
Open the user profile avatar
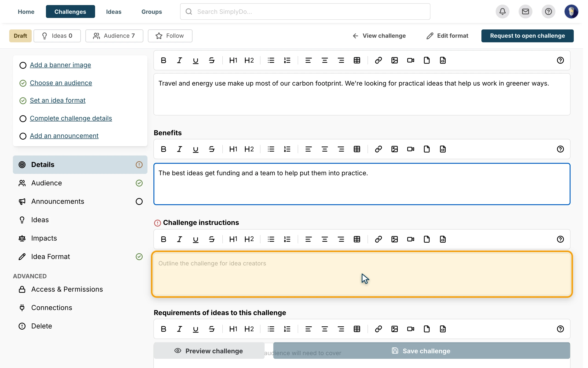571,11
